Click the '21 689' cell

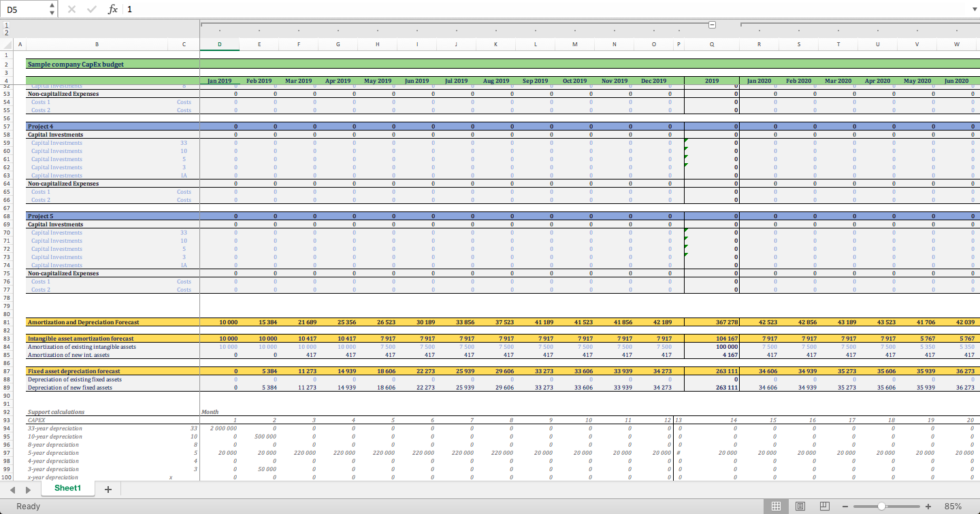click(x=298, y=322)
